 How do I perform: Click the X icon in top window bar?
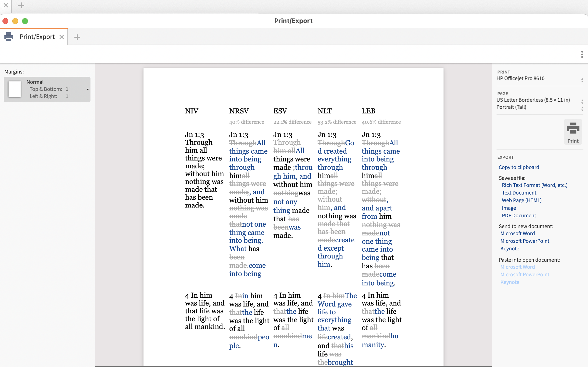[x=6, y=5]
